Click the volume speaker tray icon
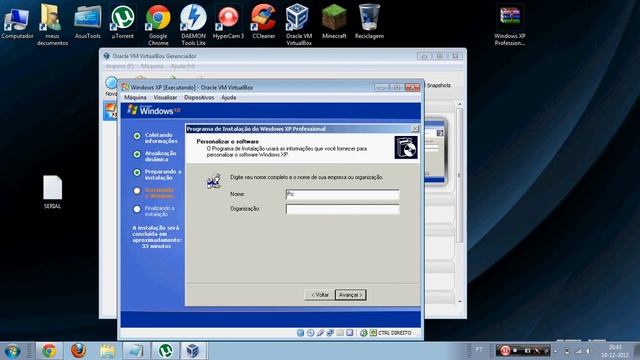The image size is (640, 360). pyautogui.click(x=589, y=351)
